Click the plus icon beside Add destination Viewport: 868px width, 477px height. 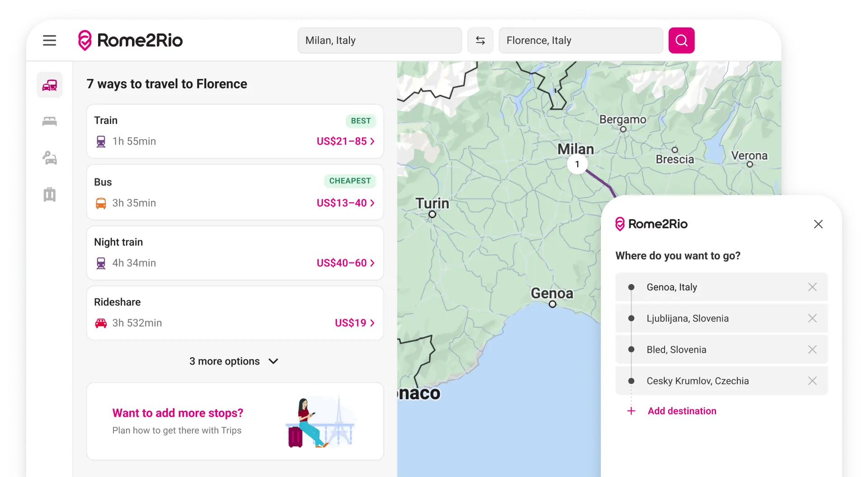(x=632, y=411)
